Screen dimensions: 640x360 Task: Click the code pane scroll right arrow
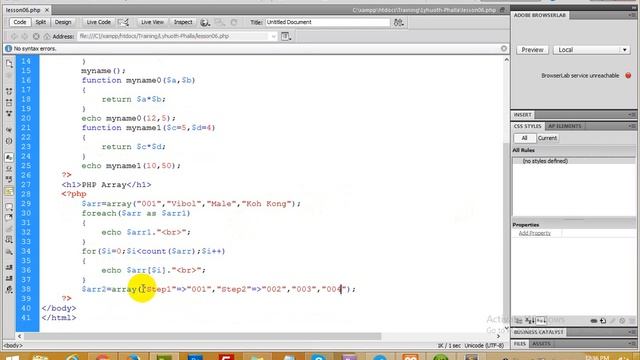click(x=498, y=336)
